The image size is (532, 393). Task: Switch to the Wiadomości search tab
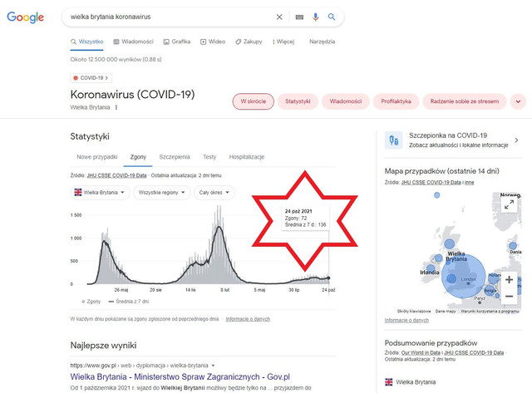(133, 42)
